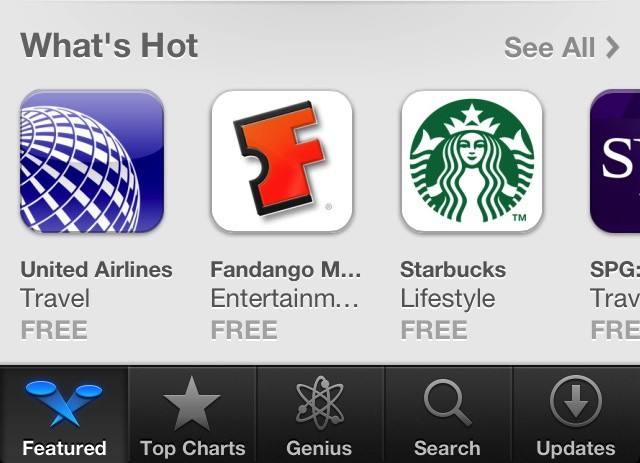Click the What's Hot section heading
The image size is (640, 463).
[109, 45]
